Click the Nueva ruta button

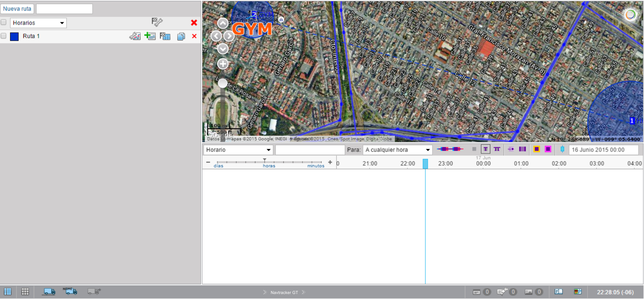coord(17,9)
